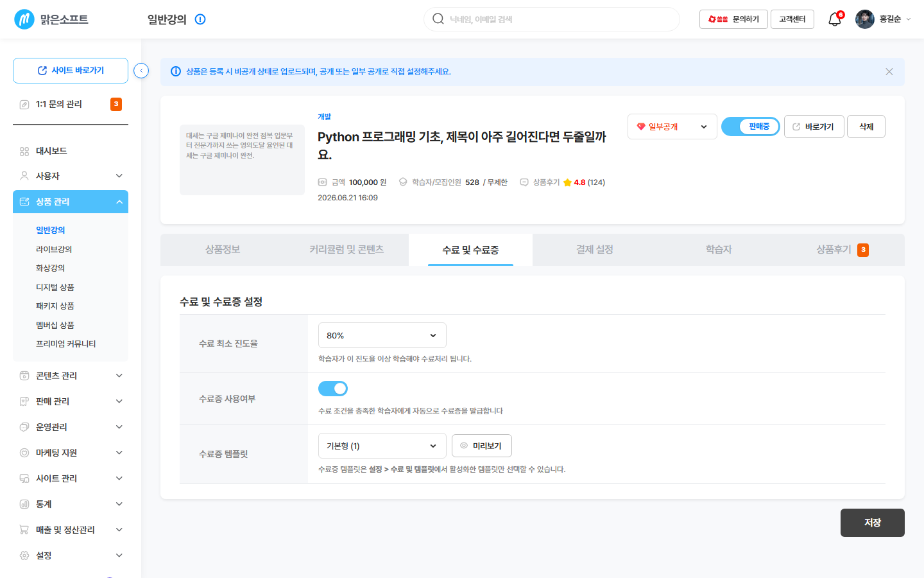
Task: Click the 사이트 관리 icon
Action: (24, 478)
